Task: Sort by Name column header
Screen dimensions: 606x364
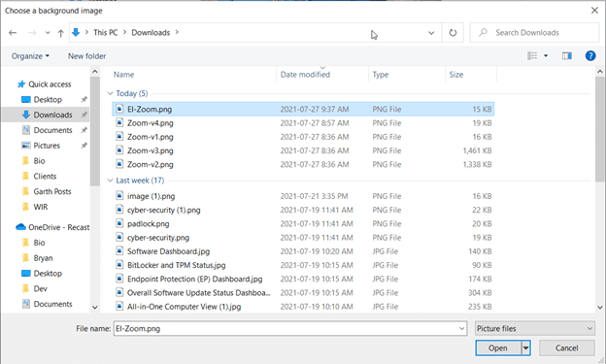Action: click(x=123, y=75)
